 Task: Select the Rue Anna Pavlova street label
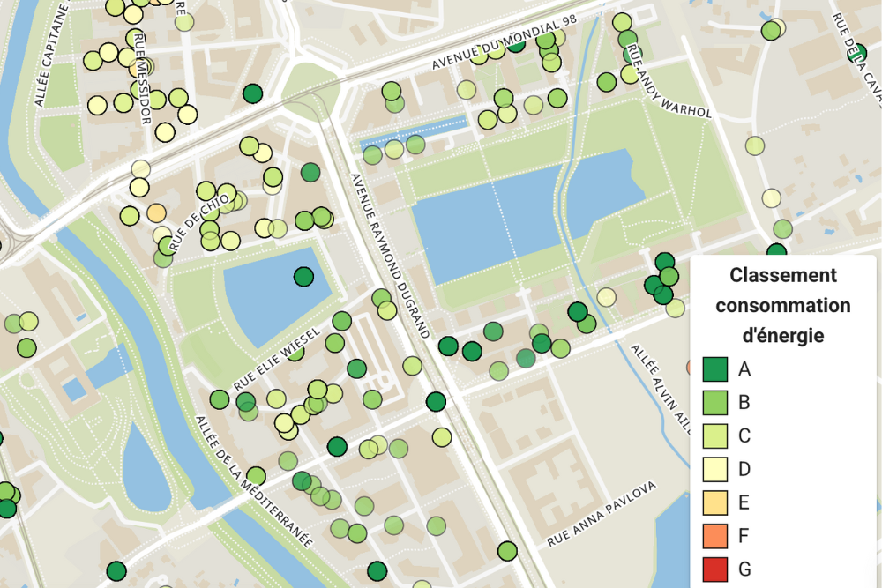tap(602, 512)
